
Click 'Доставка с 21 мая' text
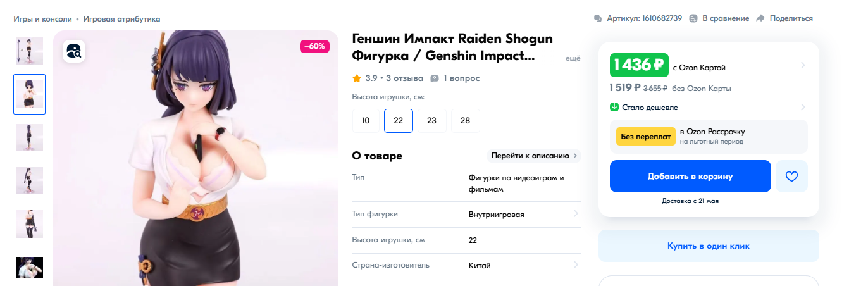(x=690, y=201)
